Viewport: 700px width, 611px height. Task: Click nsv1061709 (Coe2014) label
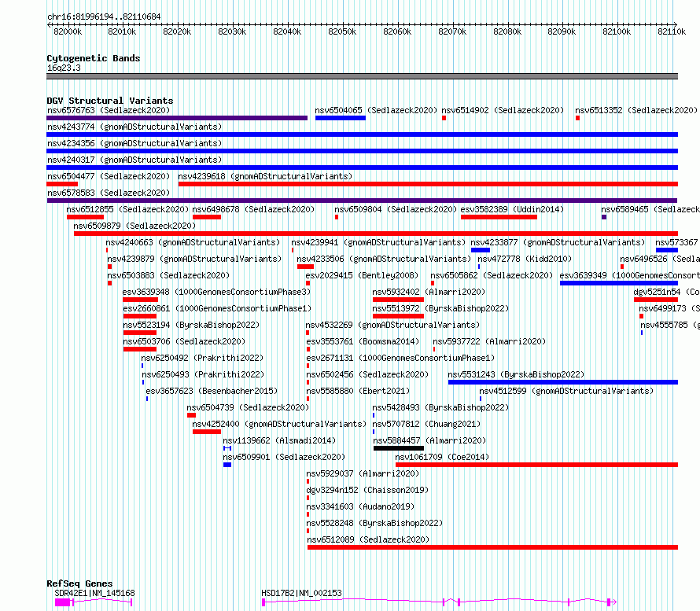coord(442,457)
